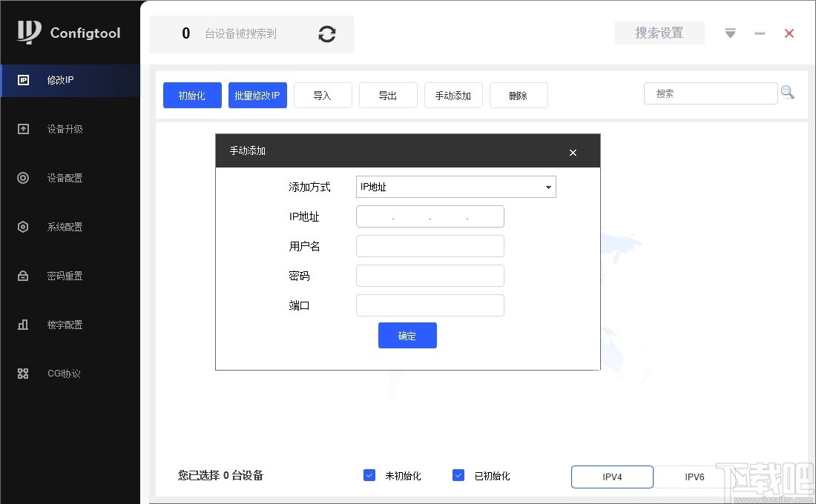816x504 pixels.
Task: Enable the 未初始化 checkbox
Action: [x=369, y=475]
